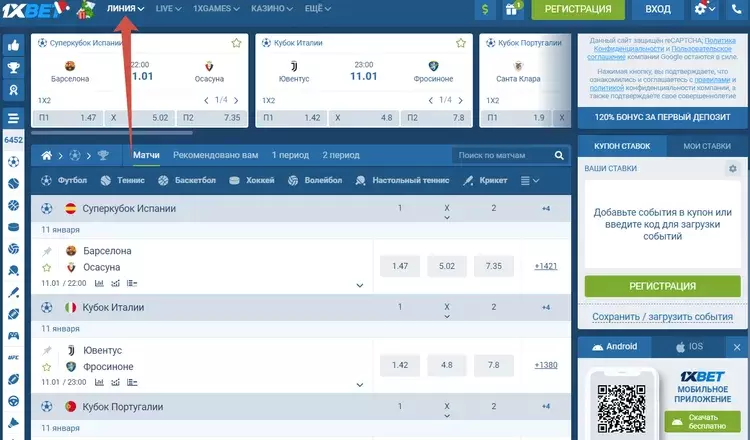
Task: Select the gamepad esports icon in left sidebar
Action: tap(13, 336)
